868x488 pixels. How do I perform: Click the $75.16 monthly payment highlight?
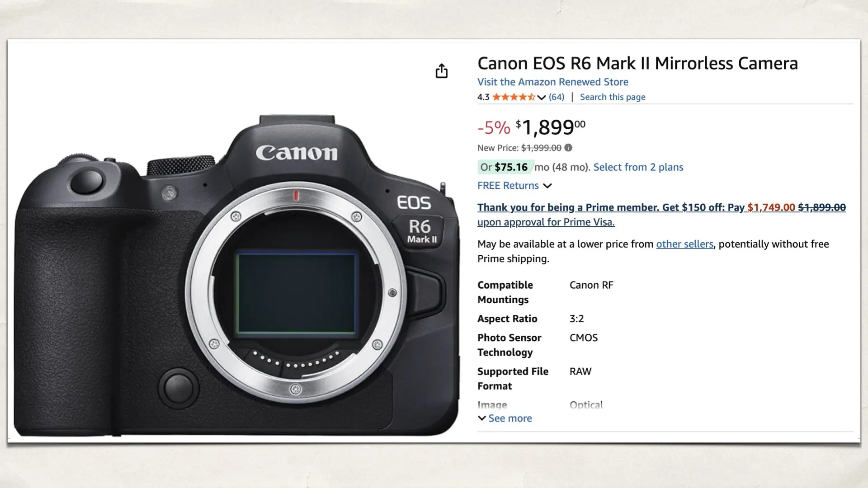tap(511, 167)
